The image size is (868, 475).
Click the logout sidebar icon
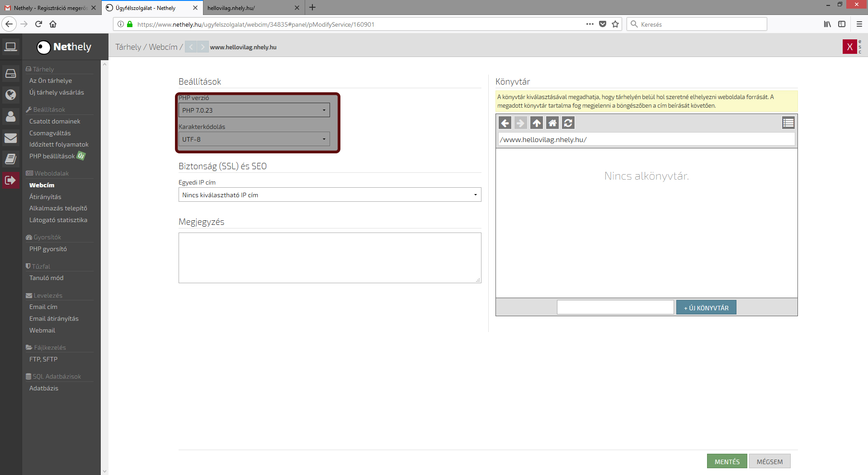[x=11, y=180]
